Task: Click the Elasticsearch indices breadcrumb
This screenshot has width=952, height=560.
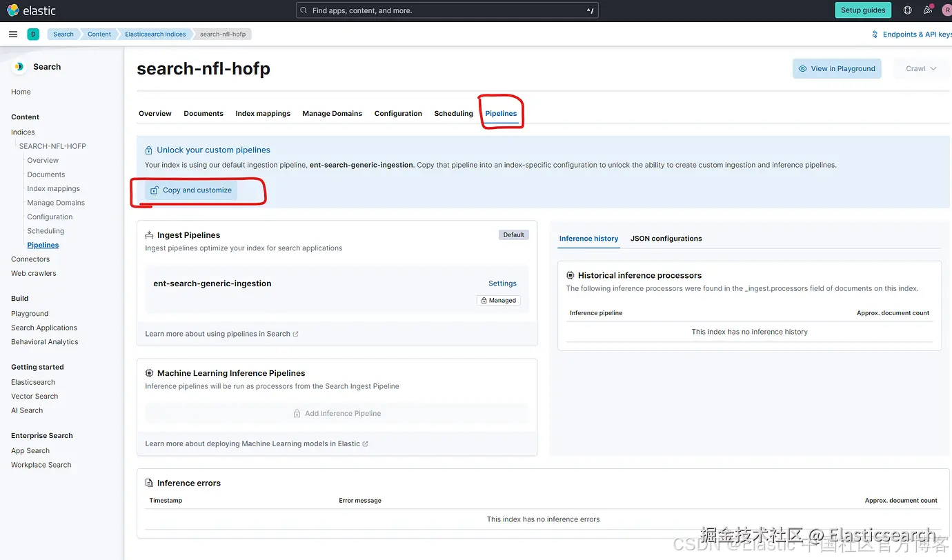Action: point(155,34)
